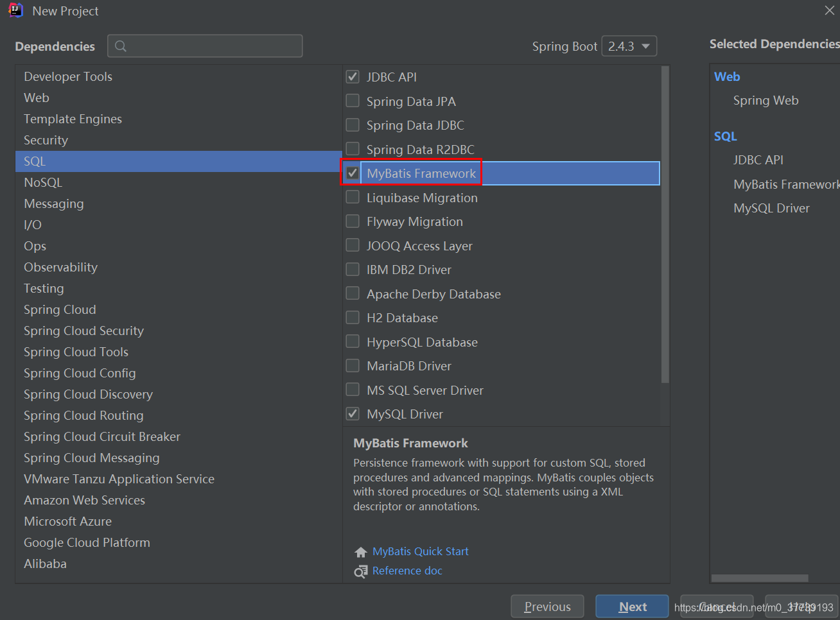The width and height of the screenshot is (840, 620).
Task: Switch to the NoSQL category
Action: pos(179,182)
